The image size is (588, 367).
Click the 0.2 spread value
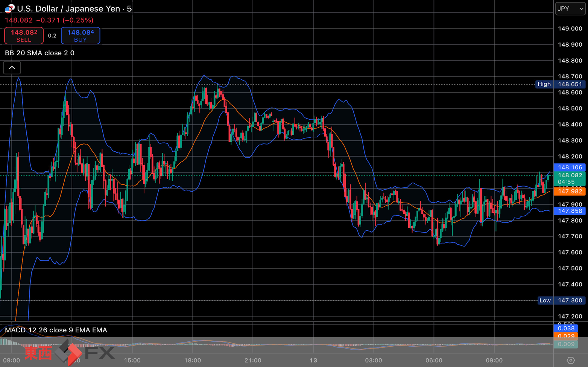[52, 36]
